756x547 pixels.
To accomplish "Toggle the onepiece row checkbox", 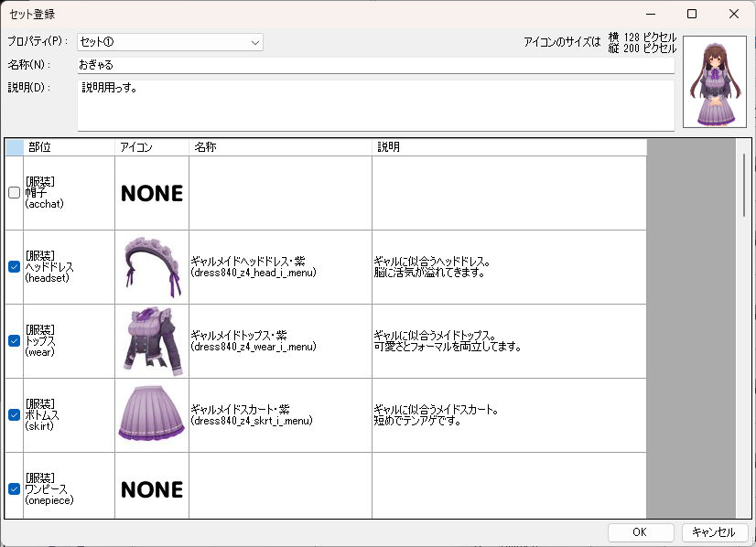I will 14,489.
